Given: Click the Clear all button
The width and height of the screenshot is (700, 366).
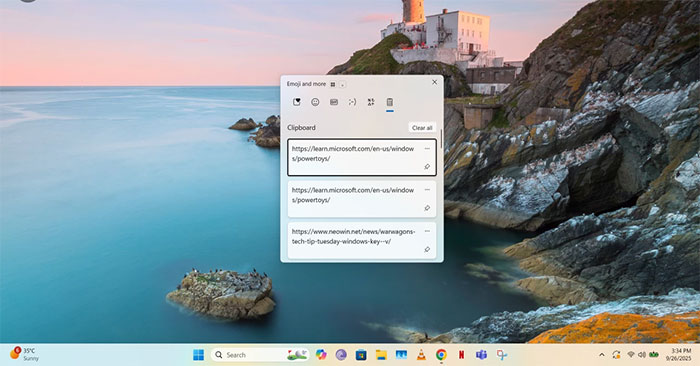Looking at the screenshot, I should [x=422, y=128].
